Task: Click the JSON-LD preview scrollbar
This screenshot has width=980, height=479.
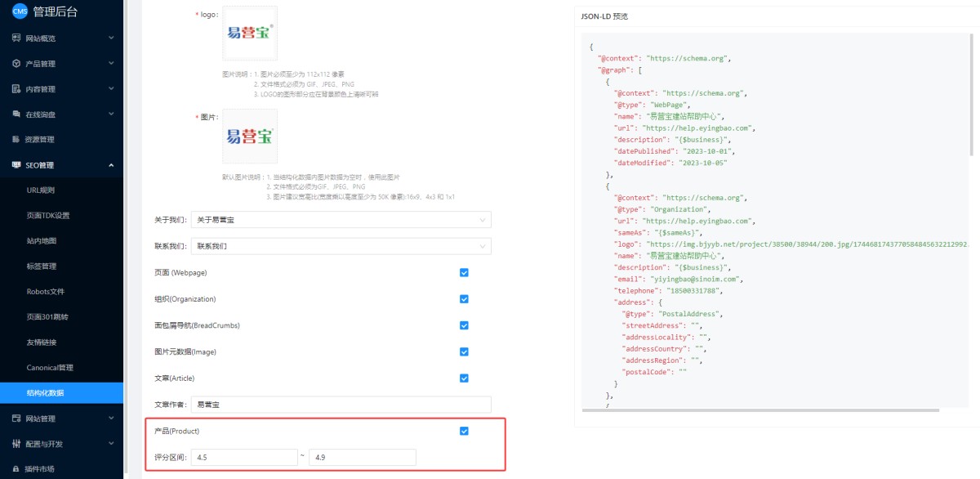Action: (x=971, y=98)
